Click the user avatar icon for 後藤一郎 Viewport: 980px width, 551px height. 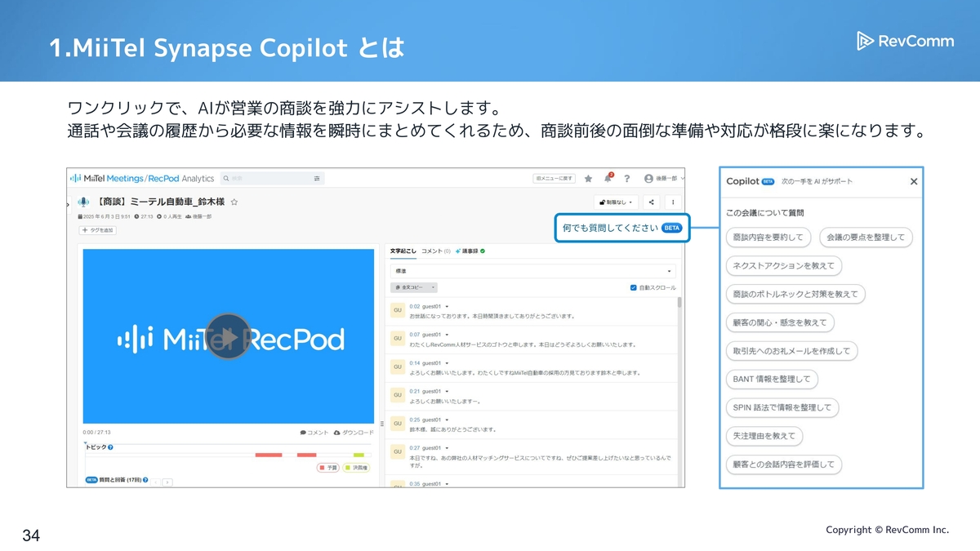pyautogui.click(x=648, y=178)
